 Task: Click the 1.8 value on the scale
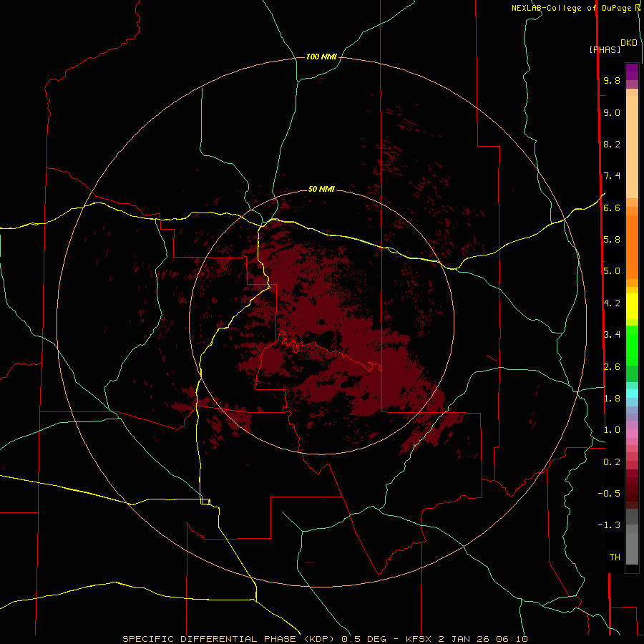[x=612, y=398]
